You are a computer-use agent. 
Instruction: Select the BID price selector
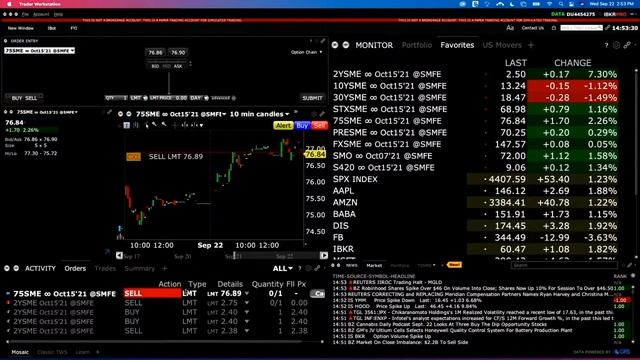[x=155, y=66]
